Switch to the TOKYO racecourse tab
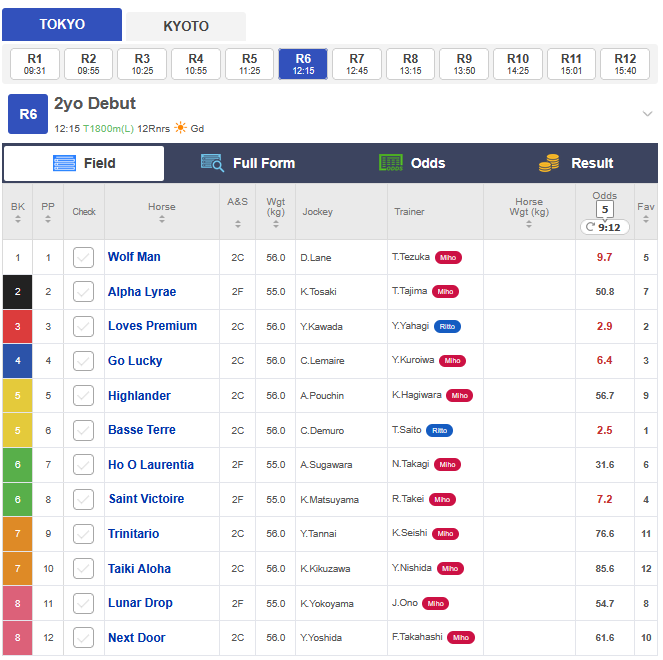663x660 pixels. click(x=62, y=25)
